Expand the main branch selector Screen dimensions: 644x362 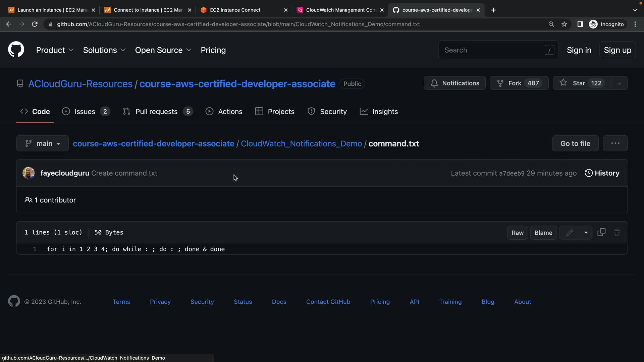point(43,143)
